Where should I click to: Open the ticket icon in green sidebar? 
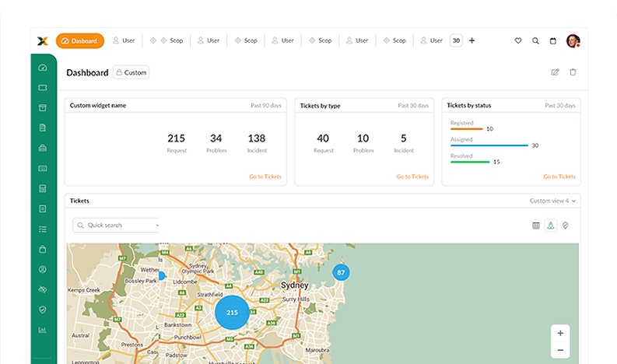(43, 88)
